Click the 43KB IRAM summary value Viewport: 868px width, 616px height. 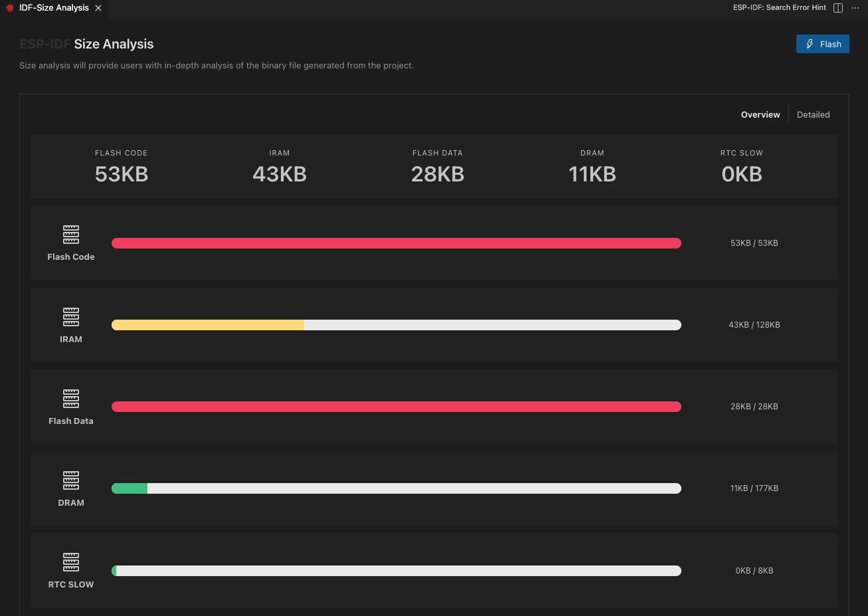[280, 174]
